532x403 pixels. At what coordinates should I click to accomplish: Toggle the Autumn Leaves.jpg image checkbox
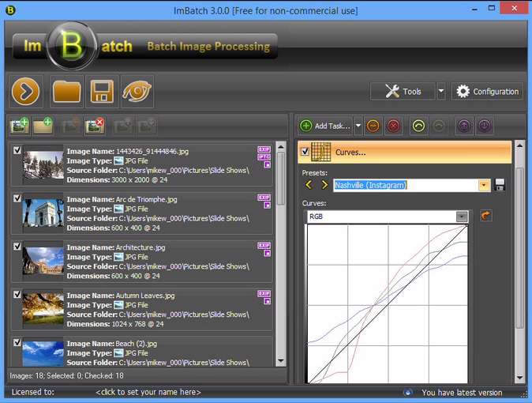(x=17, y=294)
